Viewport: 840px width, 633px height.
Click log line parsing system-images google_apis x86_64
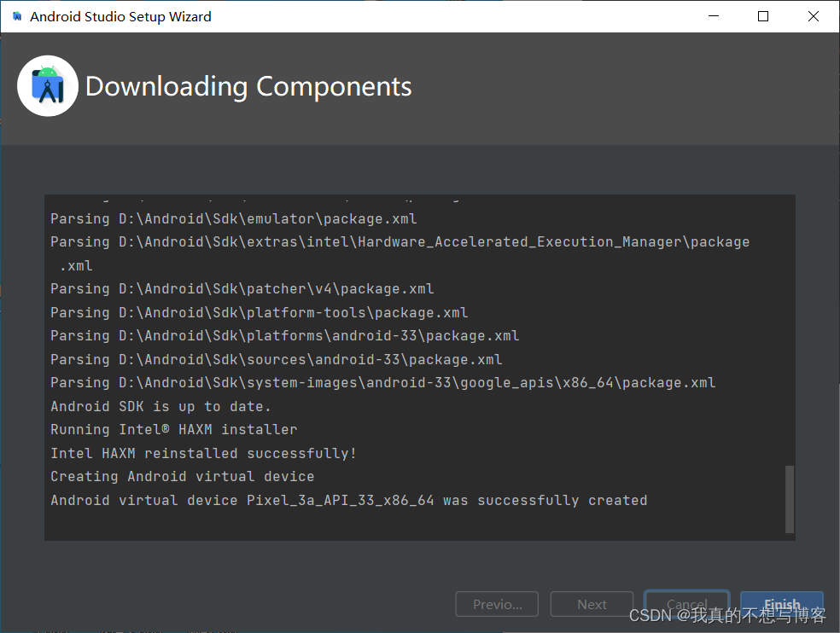(383, 383)
